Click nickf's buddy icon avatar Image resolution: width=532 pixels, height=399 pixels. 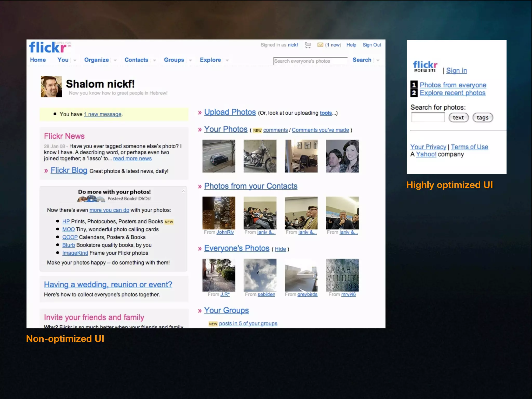tap(51, 87)
